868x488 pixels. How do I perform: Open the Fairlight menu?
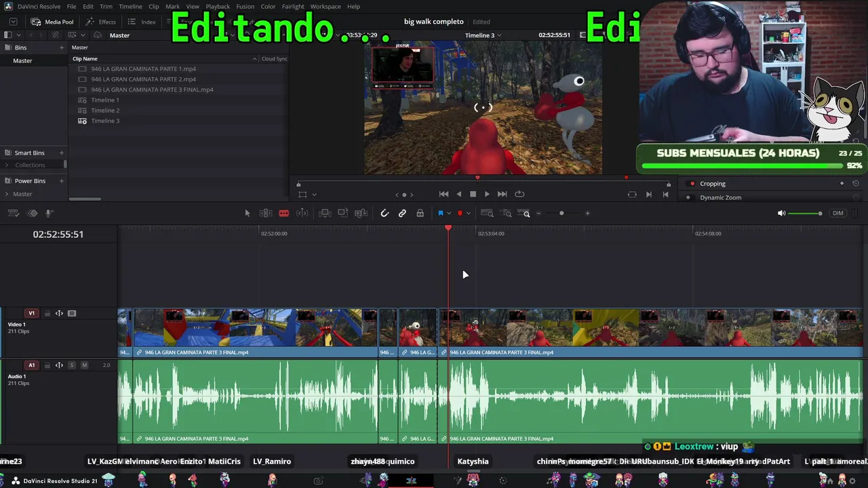[293, 6]
